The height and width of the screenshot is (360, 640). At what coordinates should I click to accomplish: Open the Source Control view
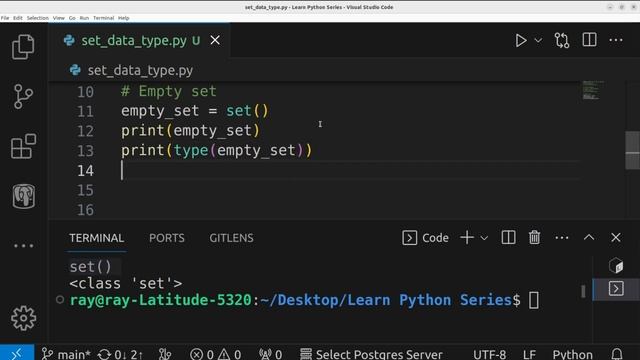(x=23, y=97)
